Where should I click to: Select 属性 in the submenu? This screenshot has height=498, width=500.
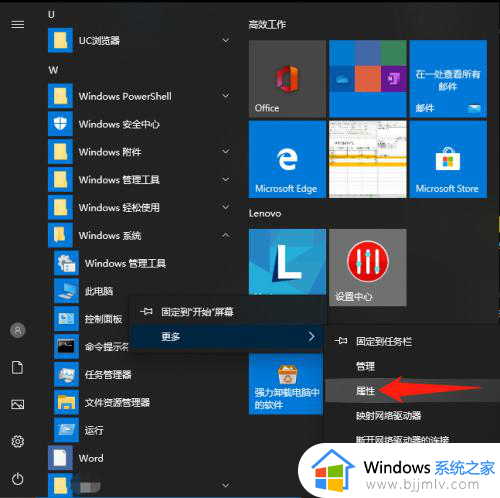point(413,391)
